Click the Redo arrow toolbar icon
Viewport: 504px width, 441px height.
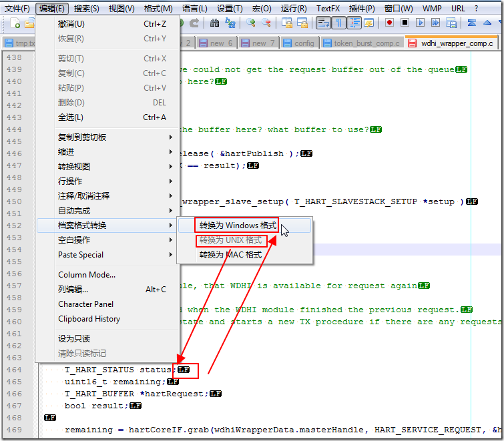(x=194, y=23)
